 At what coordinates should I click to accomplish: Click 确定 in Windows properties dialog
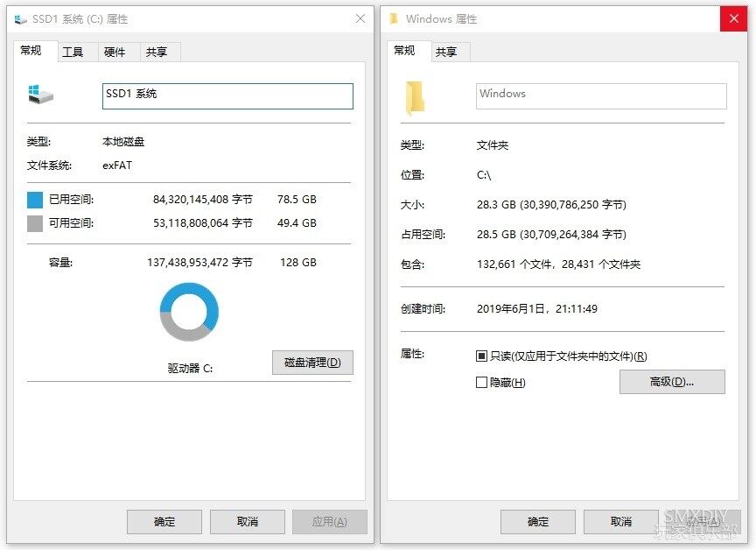click(538, 521)
